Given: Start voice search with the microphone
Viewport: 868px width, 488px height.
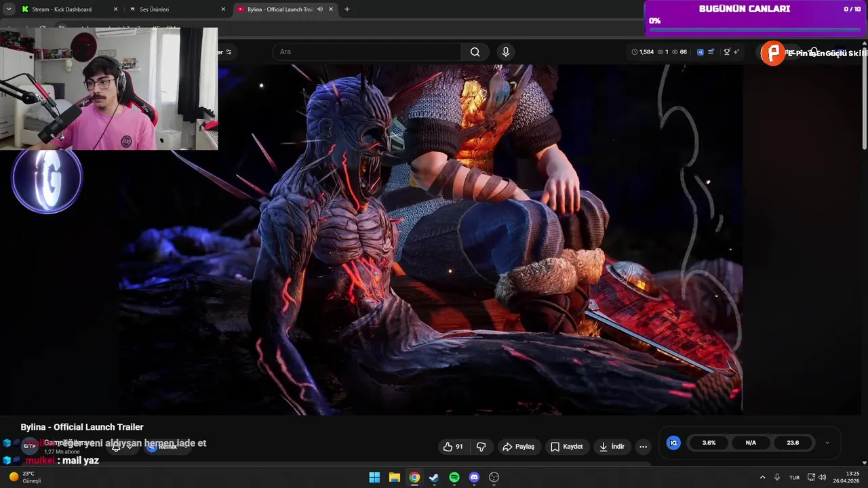Looking at the screenshot, I should (x=506, y=52).
